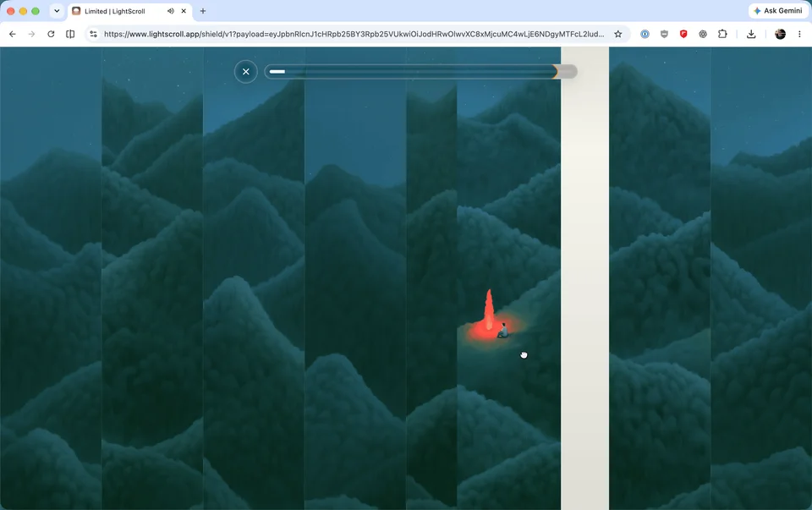This screenshot has width=812, height=510.
Task: Go forward in browser history
Action: tap(31, 34)
